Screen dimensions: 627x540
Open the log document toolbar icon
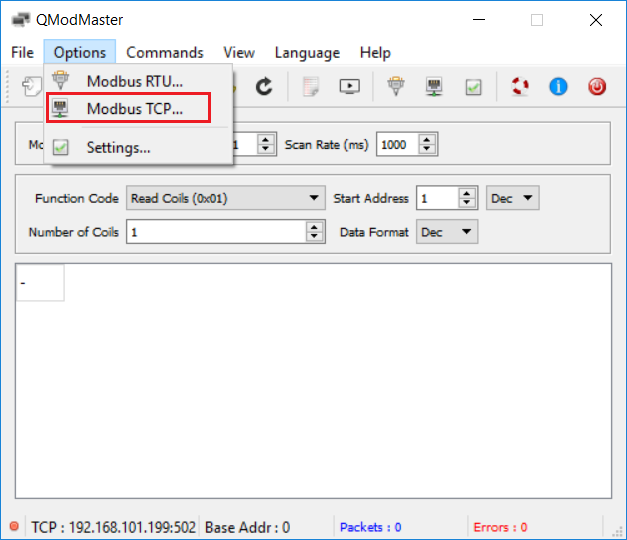(311, 86)
